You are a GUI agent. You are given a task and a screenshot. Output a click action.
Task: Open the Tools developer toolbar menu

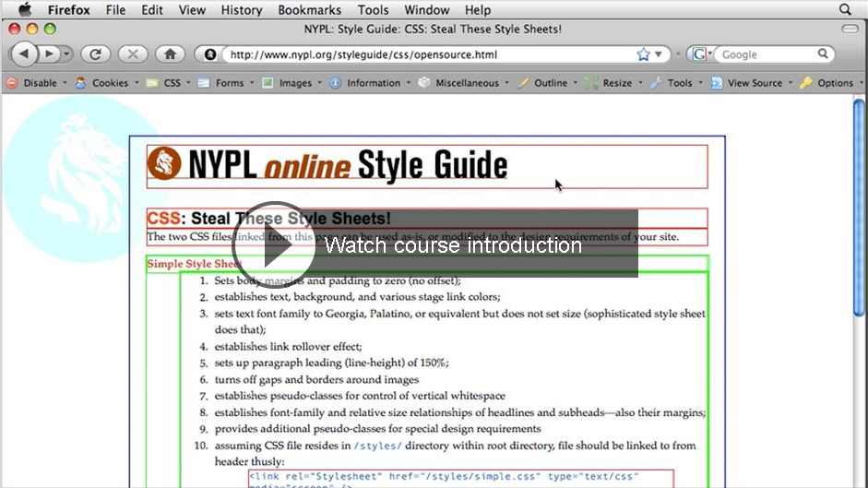click(684, 83)
